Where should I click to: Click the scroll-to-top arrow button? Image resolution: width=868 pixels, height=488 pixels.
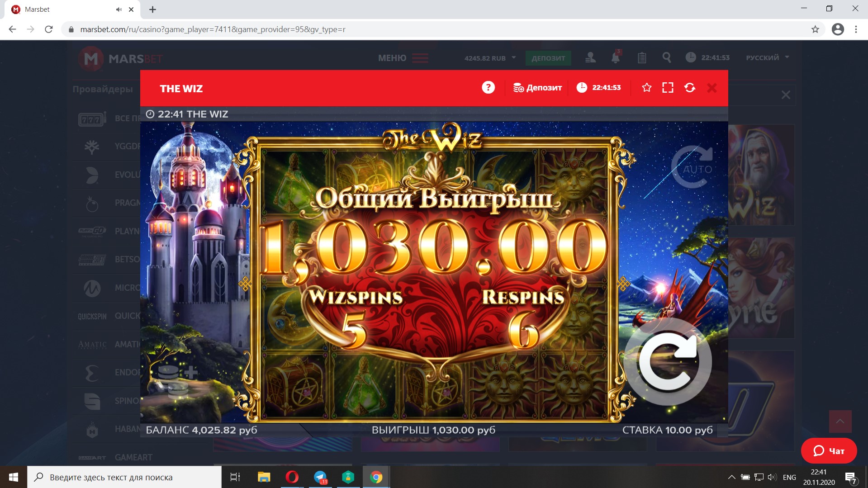point(840,422)
